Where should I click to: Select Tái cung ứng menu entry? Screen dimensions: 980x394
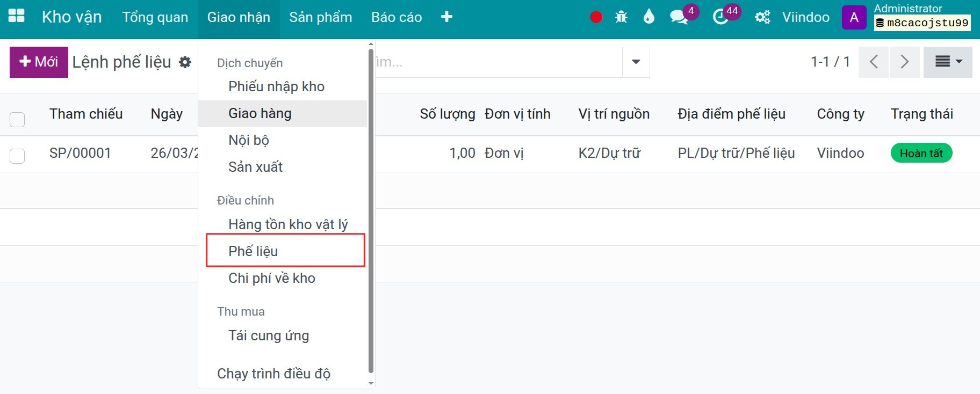click(x=283, y=335)
